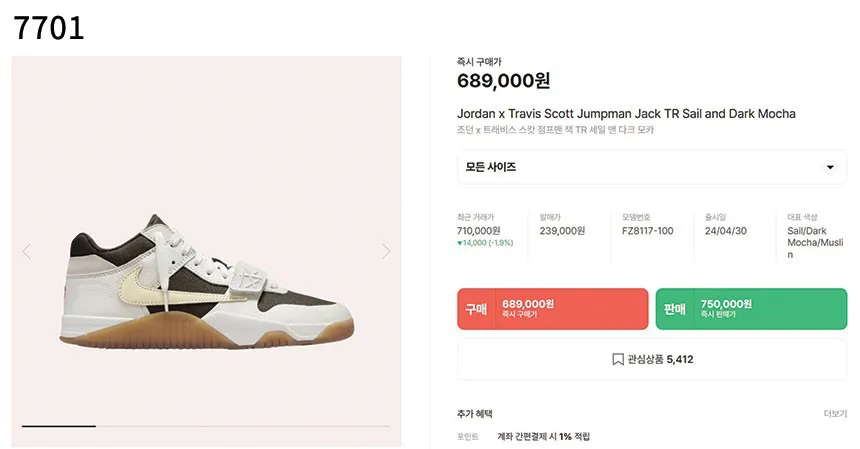Click the next image arrow on product photo
The image size is (860, 449).
(386, 252)
